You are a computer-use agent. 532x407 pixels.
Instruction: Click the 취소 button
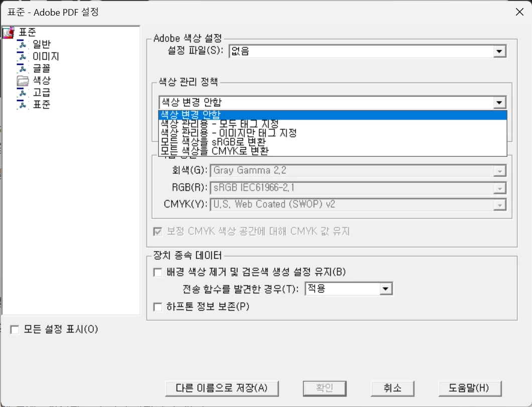[392, 388]
